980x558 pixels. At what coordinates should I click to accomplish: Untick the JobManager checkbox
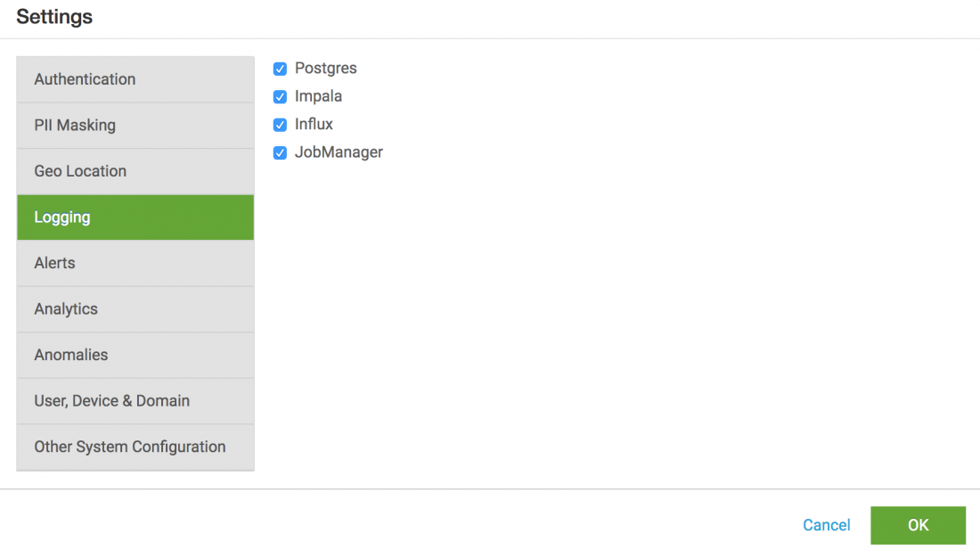pyautogui.click(x=280, y=153)
